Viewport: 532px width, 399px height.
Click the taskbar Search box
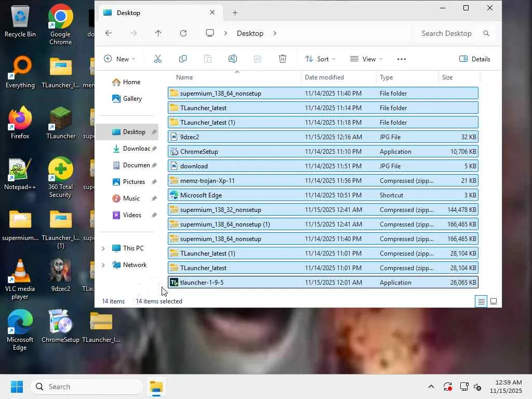[87, 387]
